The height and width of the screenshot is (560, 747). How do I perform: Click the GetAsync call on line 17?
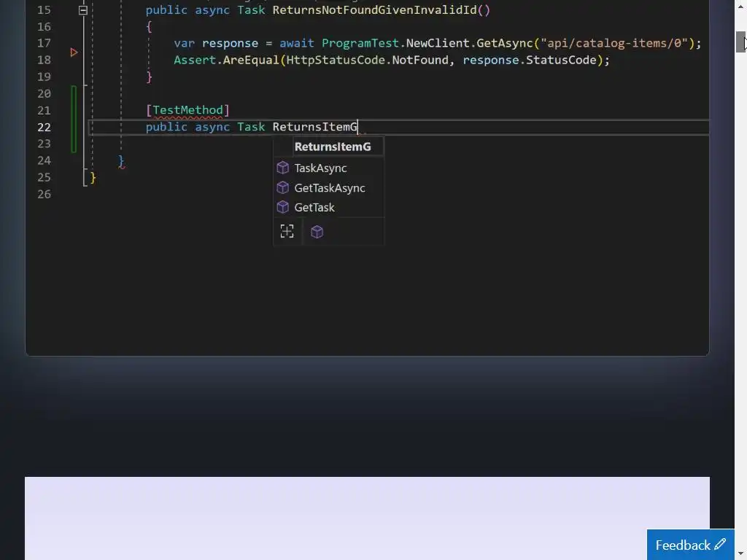[505, 43]
